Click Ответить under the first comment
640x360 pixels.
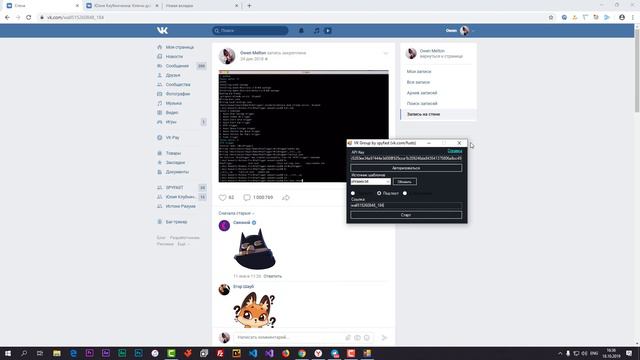(273, 276)
